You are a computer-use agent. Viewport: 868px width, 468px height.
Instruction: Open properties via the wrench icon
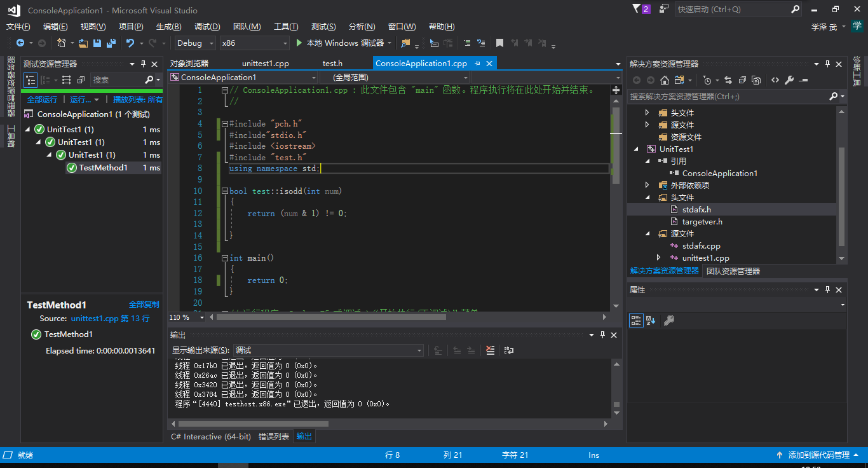coord(789,80)
